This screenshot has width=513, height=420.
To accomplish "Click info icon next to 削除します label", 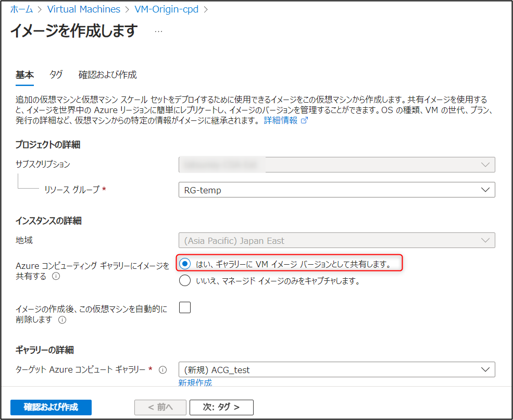I will click(x=62, y=320).
